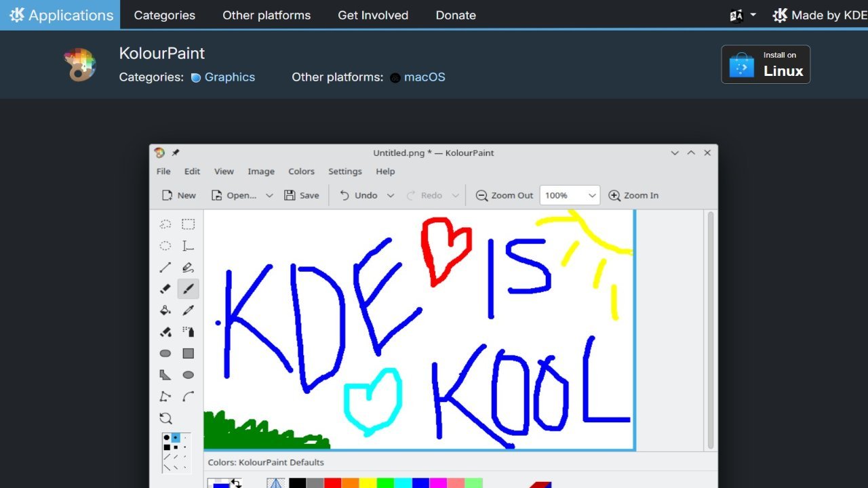Select the Color Picker eyedropper tool

click(189, 310)
